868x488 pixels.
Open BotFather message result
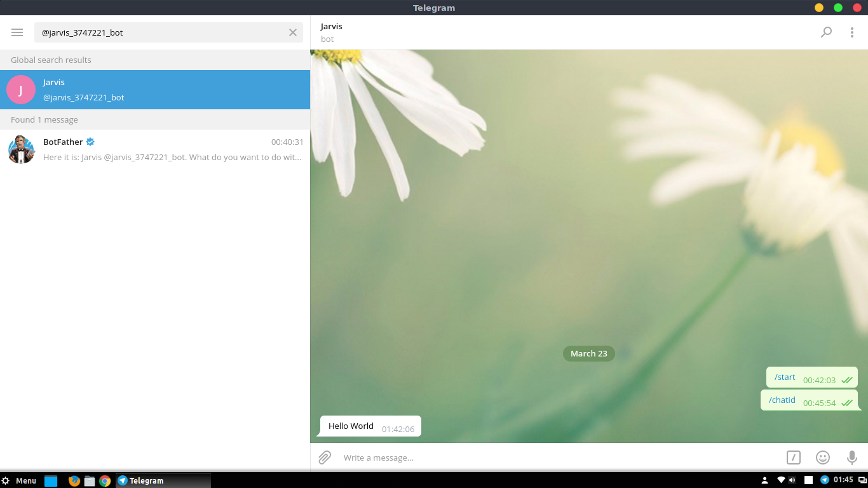click(155, 149)
